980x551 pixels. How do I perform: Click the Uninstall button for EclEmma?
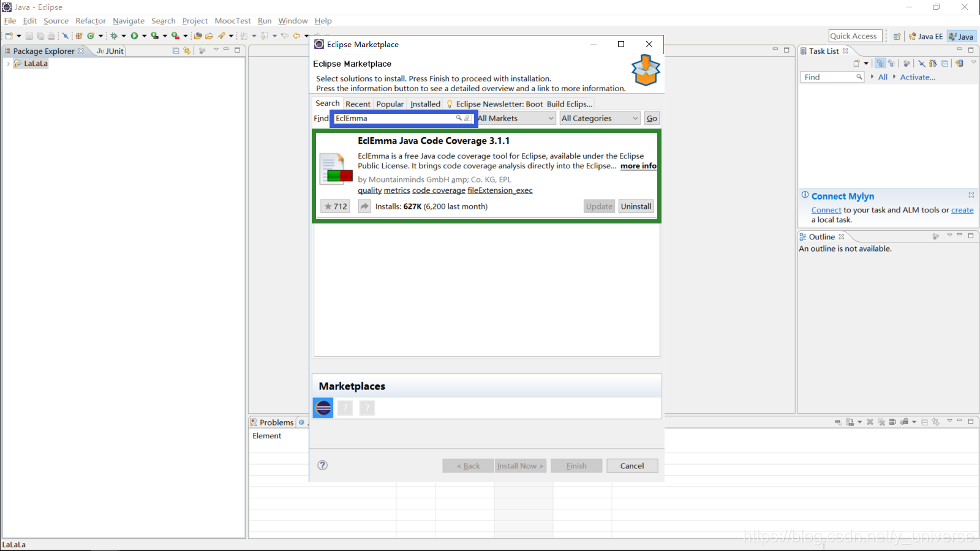pos(636,206)
